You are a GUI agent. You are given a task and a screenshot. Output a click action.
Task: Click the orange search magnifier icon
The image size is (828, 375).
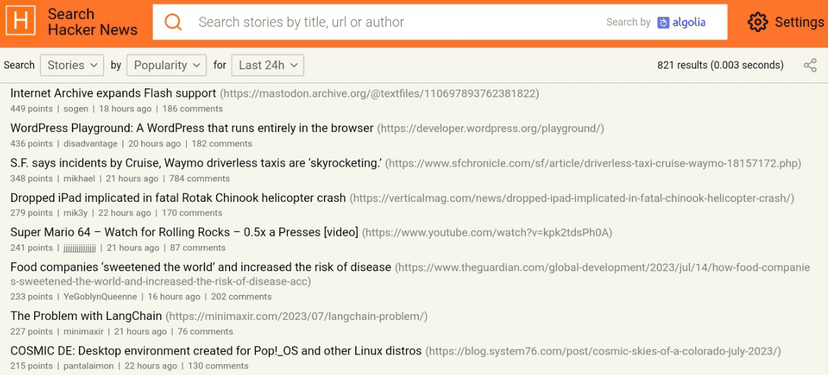[x=173, y=22]
